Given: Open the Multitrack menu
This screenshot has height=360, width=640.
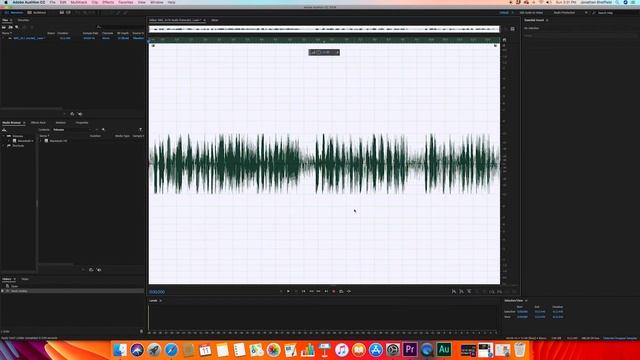Looking at the screenshot, I should pos(78,2).
